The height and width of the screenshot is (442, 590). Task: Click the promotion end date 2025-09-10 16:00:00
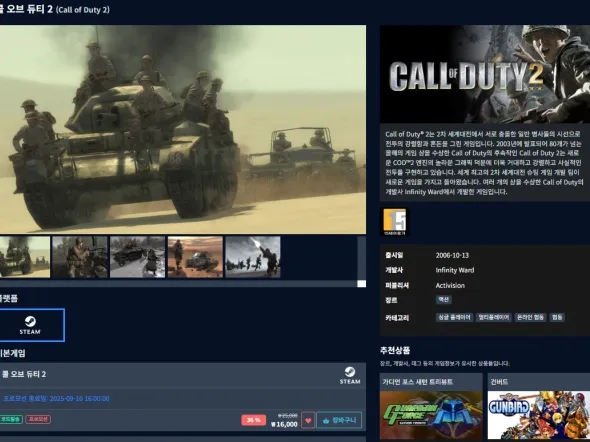tap(79, 399)
